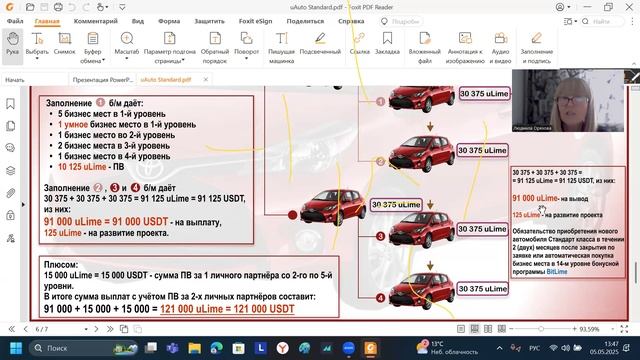Collapse the ribbon with the caret
The image size is (640, 360).
click(x=634, y=64)
